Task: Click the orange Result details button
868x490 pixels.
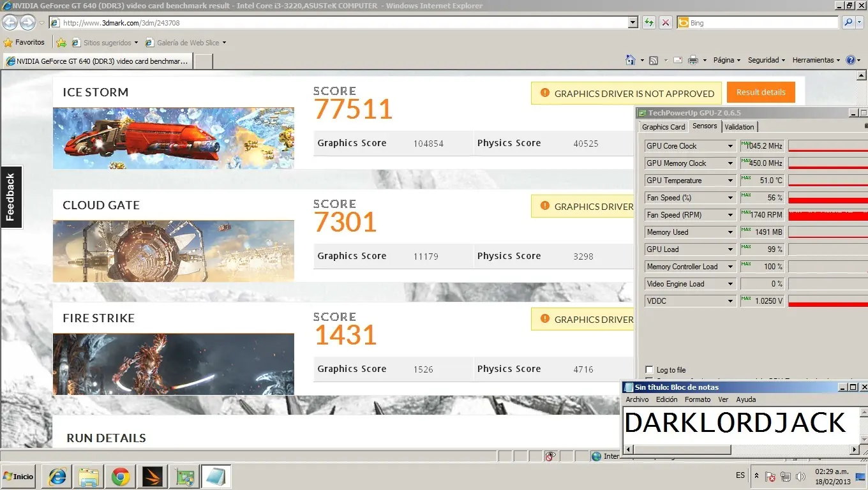Action: 761,93
